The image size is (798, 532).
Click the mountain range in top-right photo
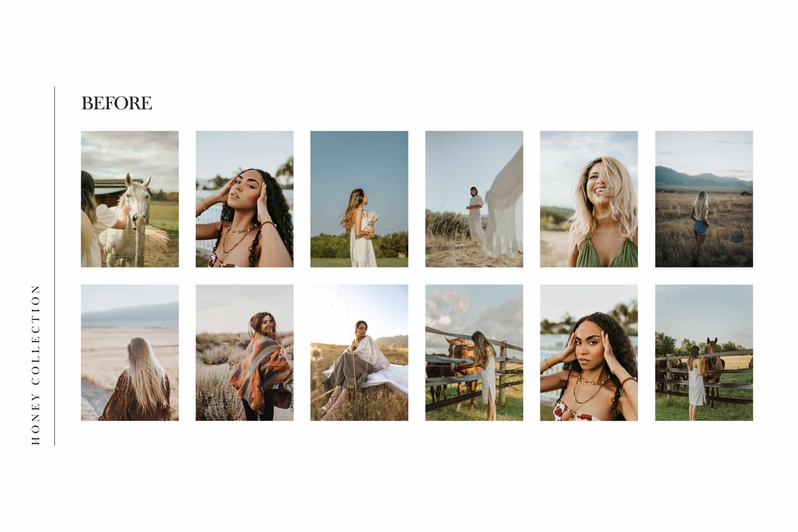[704, 177]
